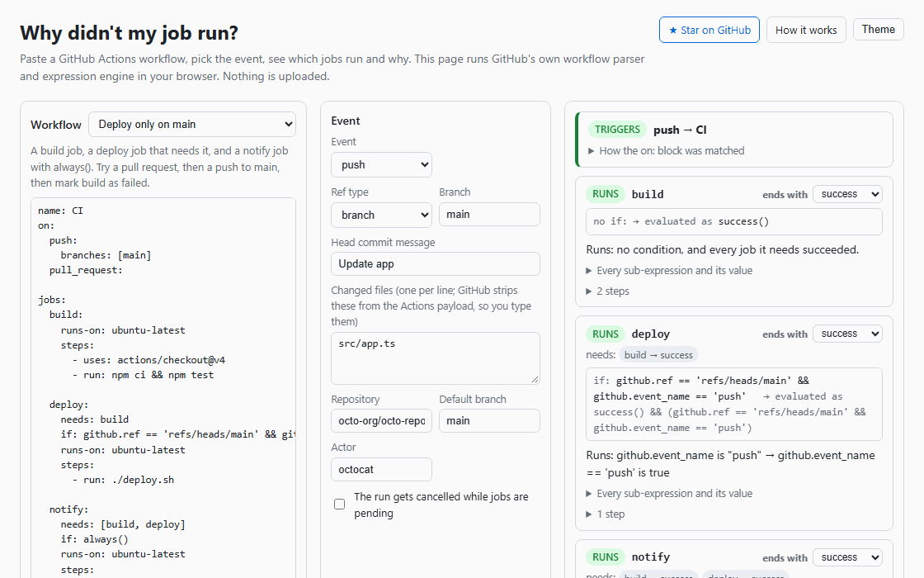Click the RUNS badge next to notify

pos(606,557)
